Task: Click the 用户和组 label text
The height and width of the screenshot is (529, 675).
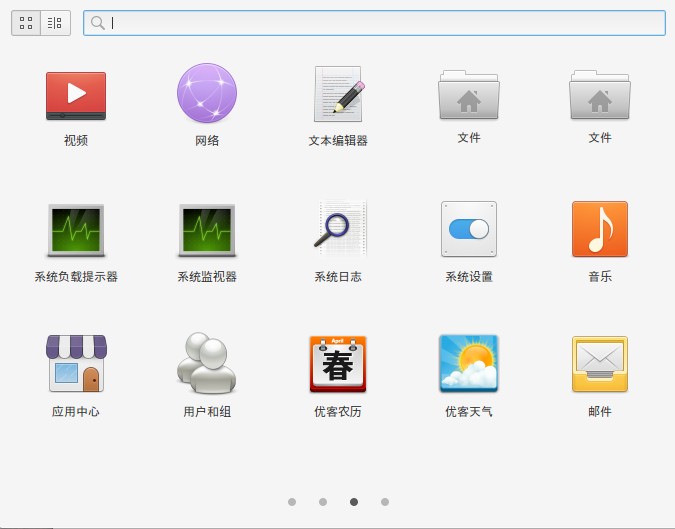Action: pyautogui.click(x=207, y=411)
